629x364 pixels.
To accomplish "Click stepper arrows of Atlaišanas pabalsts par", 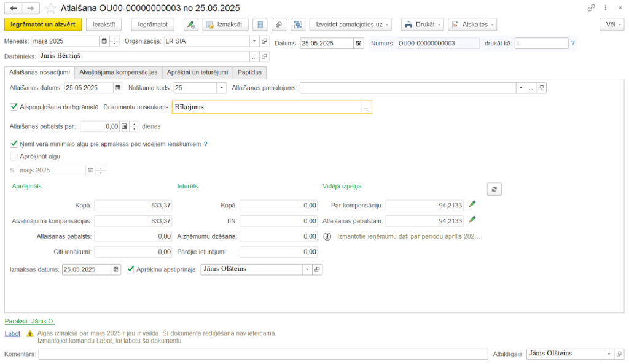I will pyautogui.click(x=135, y=126).
